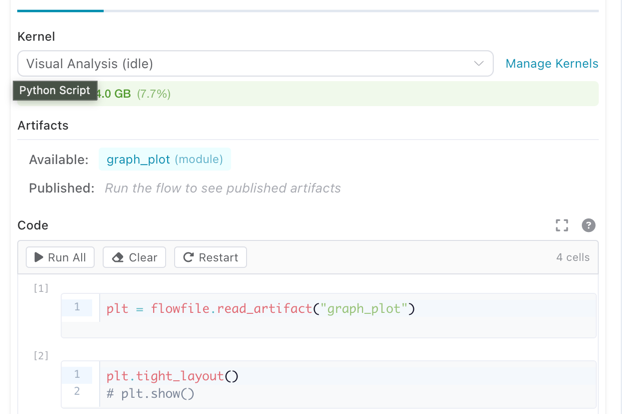The width and height of the screenshot is (622, 414).
Task: Select the graph_plot module artifact
Action: 164,159
